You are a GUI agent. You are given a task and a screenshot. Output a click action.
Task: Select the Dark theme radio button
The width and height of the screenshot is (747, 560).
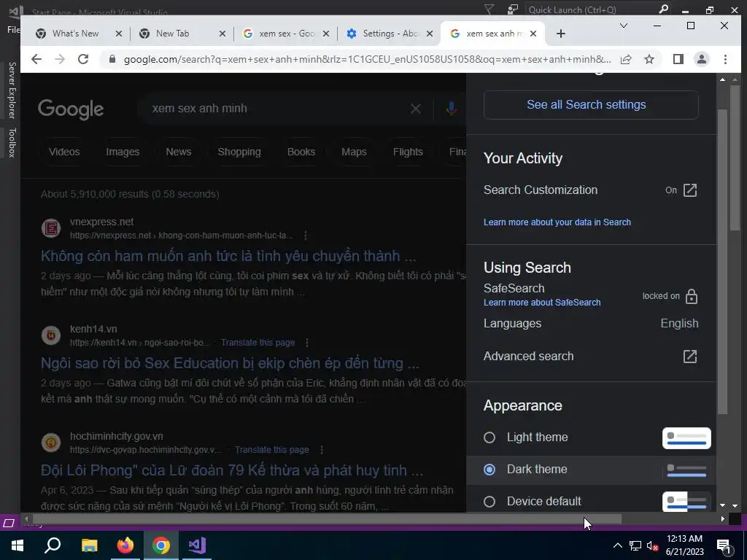[489, 470]
